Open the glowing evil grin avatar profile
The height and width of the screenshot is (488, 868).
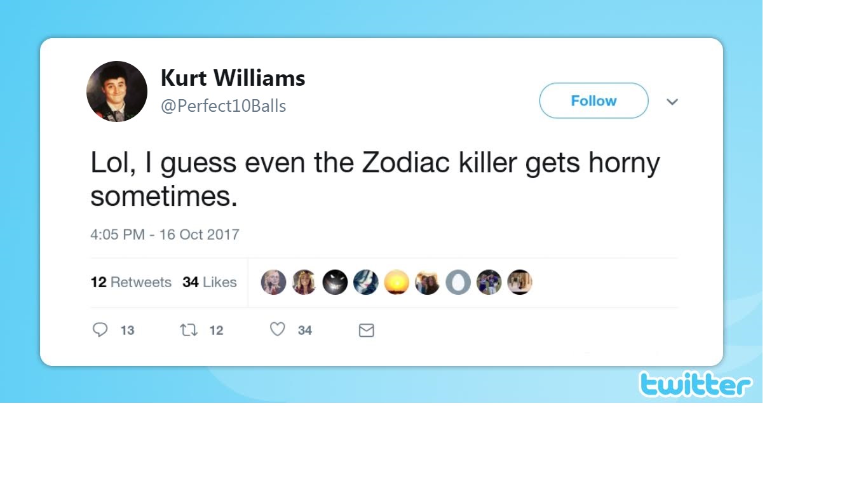(336, 282)
